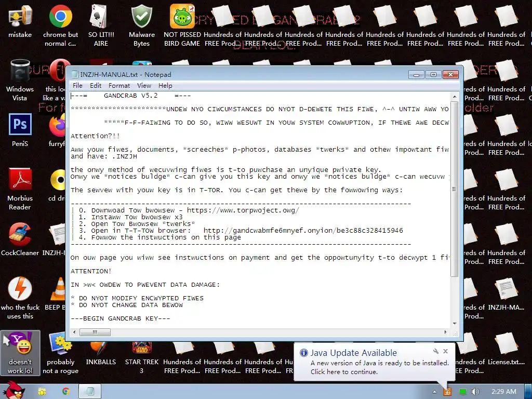Switch to Notepad taskbar button

pos(90,391)
